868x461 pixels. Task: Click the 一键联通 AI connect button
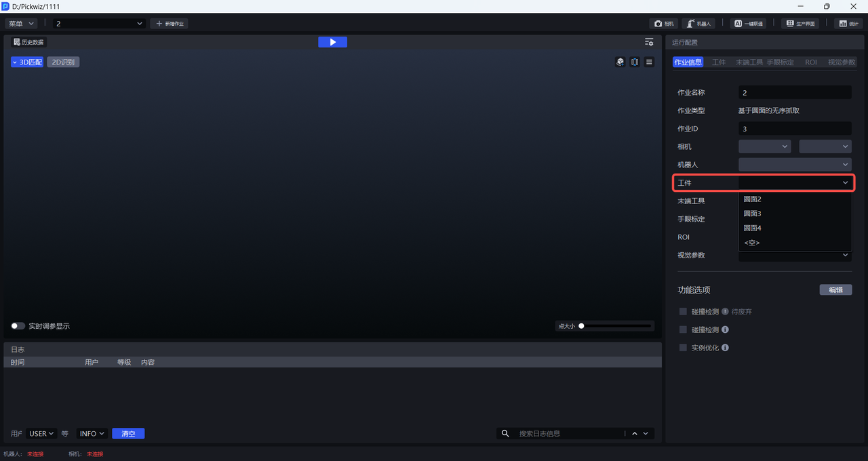[x=748, y=23]
